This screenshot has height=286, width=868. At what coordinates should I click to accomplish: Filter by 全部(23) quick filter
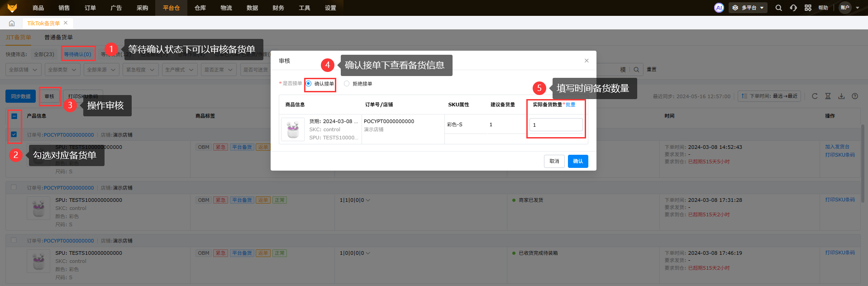(x=44, y=54)
